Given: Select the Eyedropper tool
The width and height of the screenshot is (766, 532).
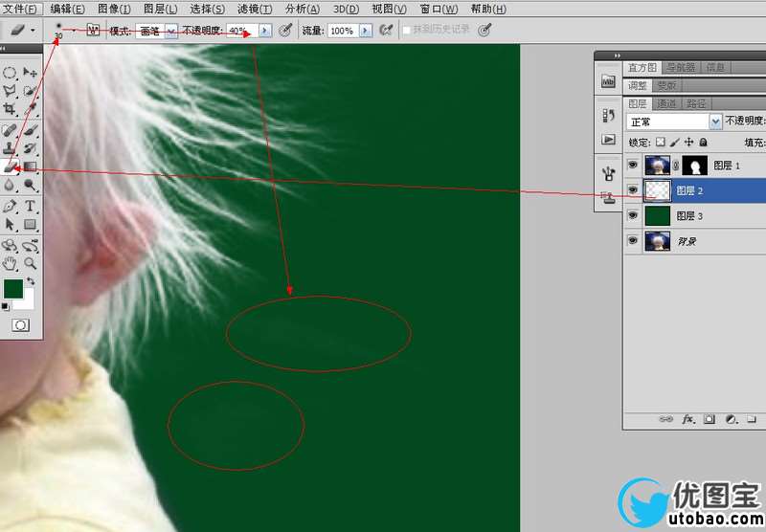Looking at the screenshot, I should pyautogui.click(x=32, y=108).
